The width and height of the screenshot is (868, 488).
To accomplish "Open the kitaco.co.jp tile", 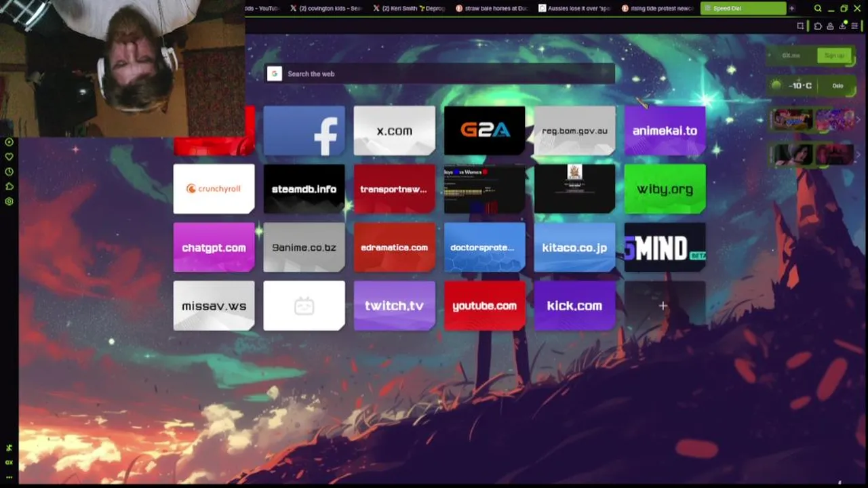I will click(574, 247).
